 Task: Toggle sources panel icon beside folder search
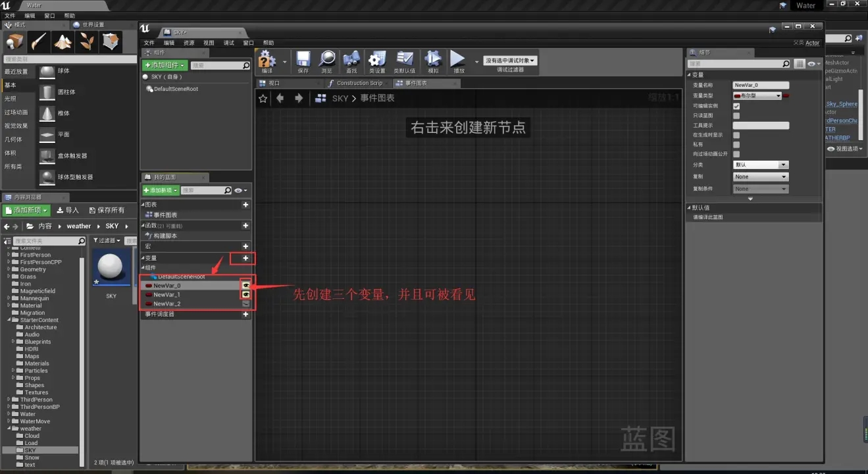[x=7, y=241]
